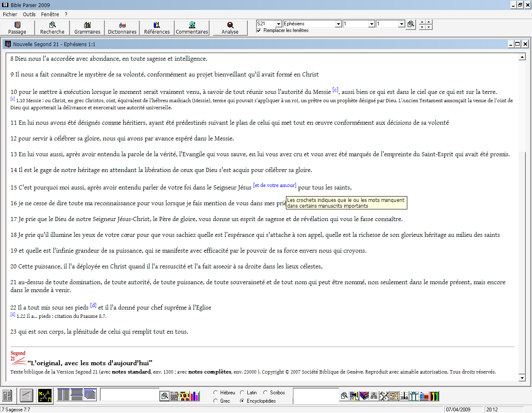Click the small [d] marker starting the 1.22 note
Viewport: 532px width, 413px height.
(13, 315)
